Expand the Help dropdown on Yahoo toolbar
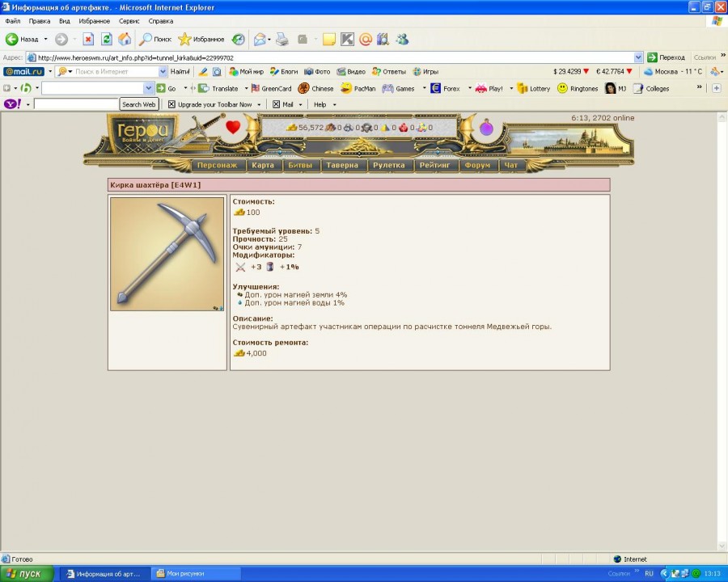Viewport: 728px width, 582px height. click(334, 104)
